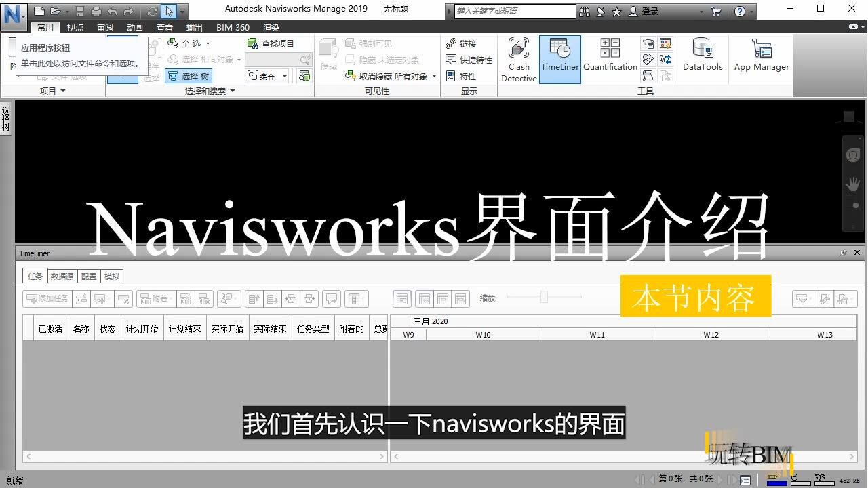Switch to the 数据源 tab in TimeLiner
Viewport: 868px width, 488px height.
[x=62, y=276]
